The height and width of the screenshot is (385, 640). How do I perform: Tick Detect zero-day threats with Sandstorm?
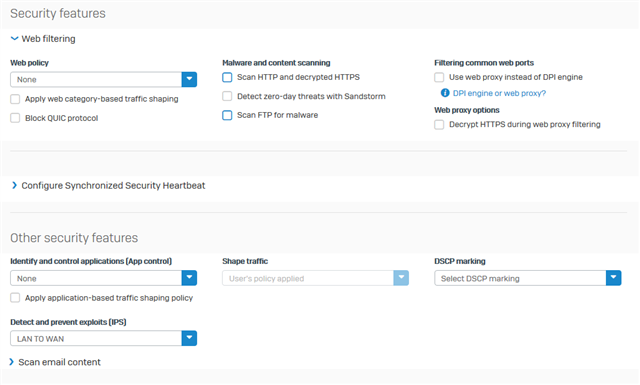tap(227, 96)
